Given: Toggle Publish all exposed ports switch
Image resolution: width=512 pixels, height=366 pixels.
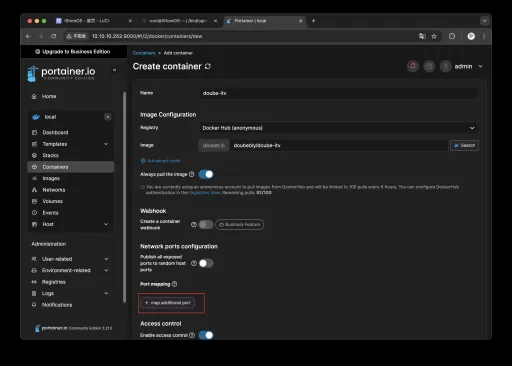Looking at the screenshot, I should (206, 263).
